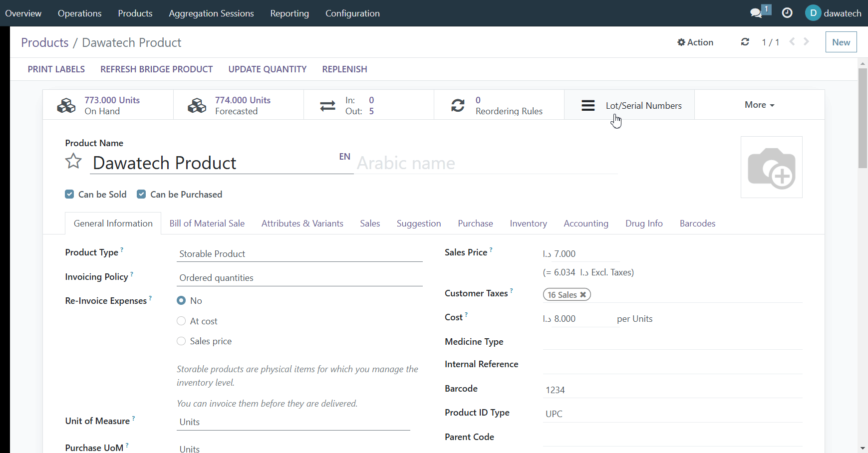Click the Forecasted boxes icon
This screenshot has height=453, width=868.
pyautogui.click(x=197, y=105)
